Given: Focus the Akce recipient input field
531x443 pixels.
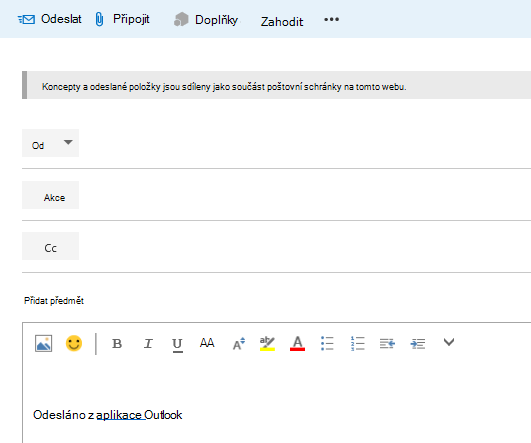Looking at the screenshot, I should [305, 195].
